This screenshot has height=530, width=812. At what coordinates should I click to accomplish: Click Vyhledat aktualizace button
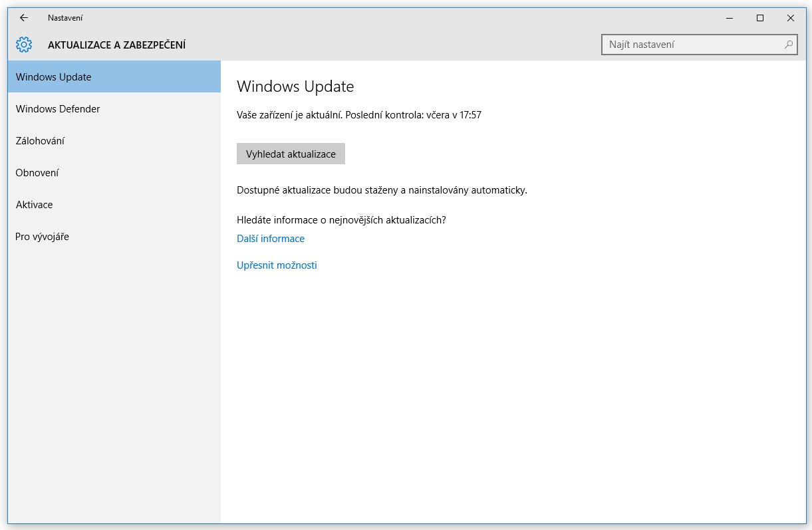pos(291,154)
